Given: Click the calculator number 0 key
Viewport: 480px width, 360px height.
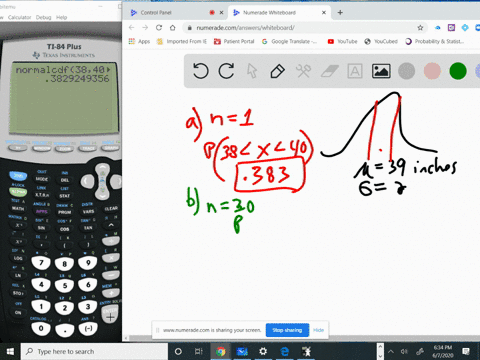Looking at the screenshot, I should pos(41,328).
